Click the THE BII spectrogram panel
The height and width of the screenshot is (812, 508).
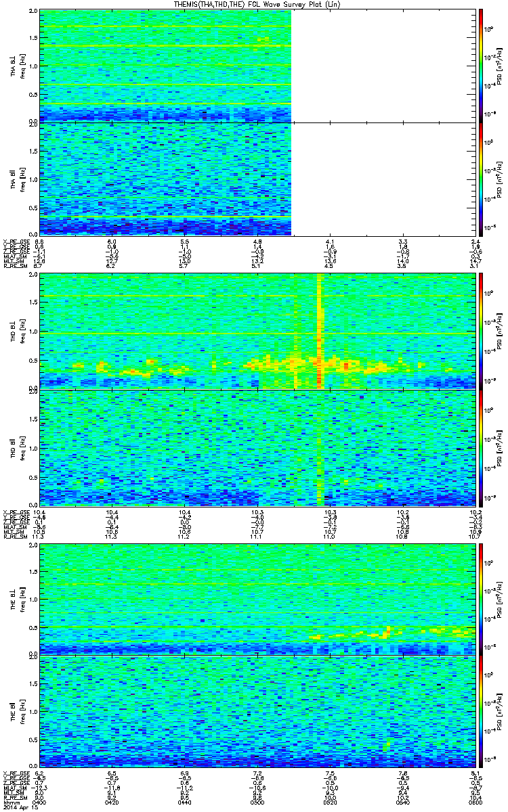257,710
